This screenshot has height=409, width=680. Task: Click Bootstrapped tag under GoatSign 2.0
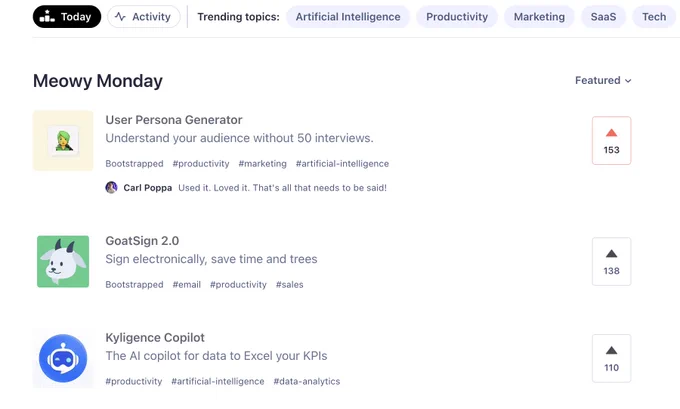click(134, 285)
